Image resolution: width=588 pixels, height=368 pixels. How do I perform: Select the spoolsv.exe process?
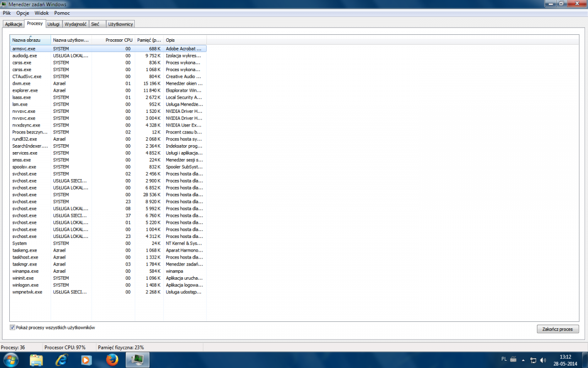(x=108, y=167)
